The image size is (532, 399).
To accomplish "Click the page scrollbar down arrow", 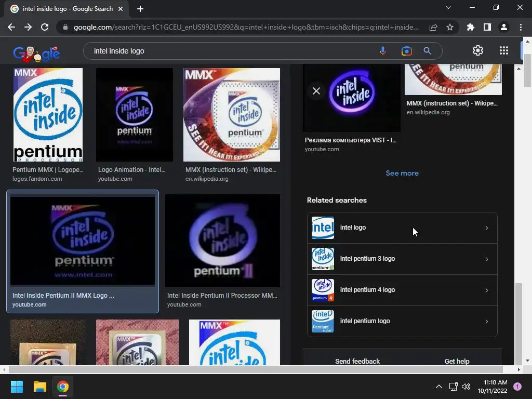I will pyautogui.click(x=527, y=361).
